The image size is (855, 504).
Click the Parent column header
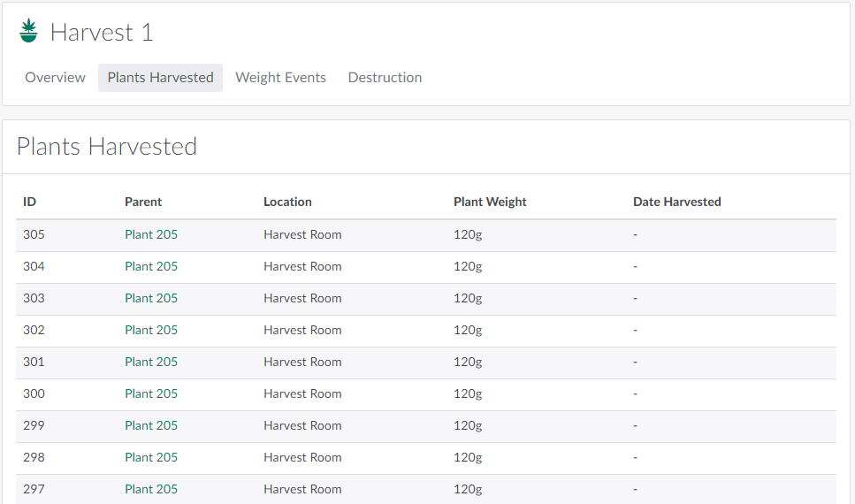[143, 202]
